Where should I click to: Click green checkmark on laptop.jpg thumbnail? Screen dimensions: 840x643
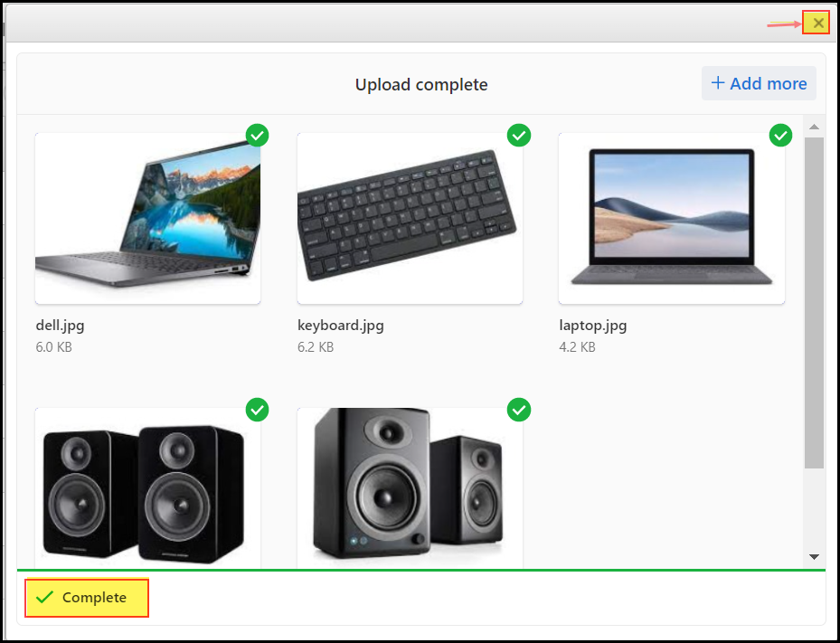780,135
